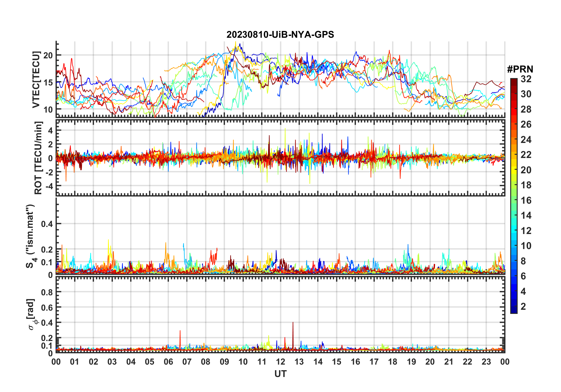Screen dimensions: 561x392
Task: Select the 4 tick label on the ROT axis
Action: (50, 130)
